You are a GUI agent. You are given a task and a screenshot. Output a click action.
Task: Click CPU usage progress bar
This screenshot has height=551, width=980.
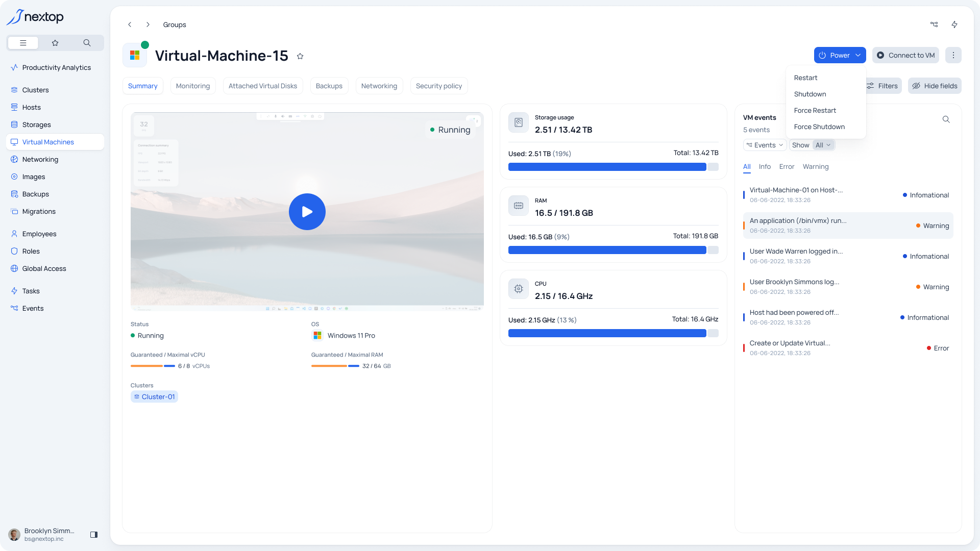pyautogui.click(x=613, y=333)
